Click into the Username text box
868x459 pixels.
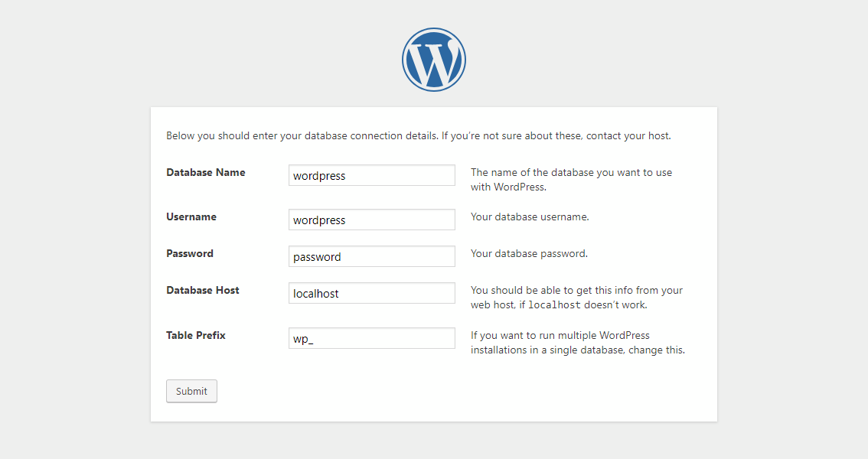pos(371,220)
